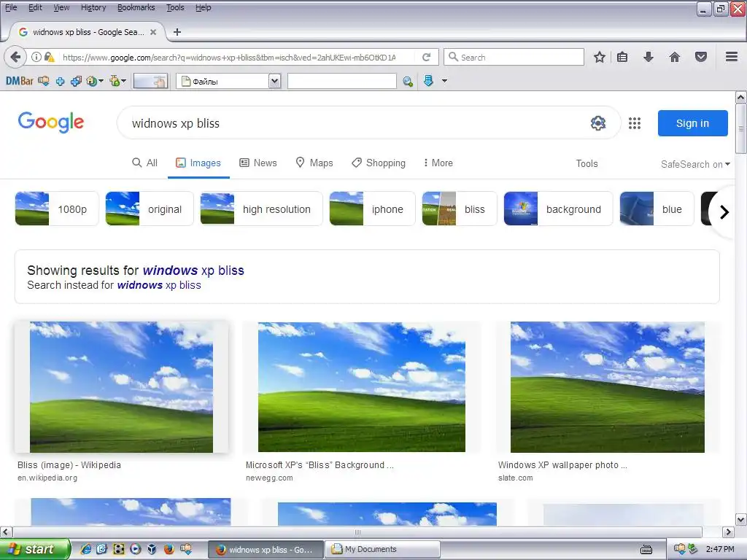Viewport: 747px width, 560px height.
Task: Click the keyboard icon in taskbar
Action: point(646,550)
